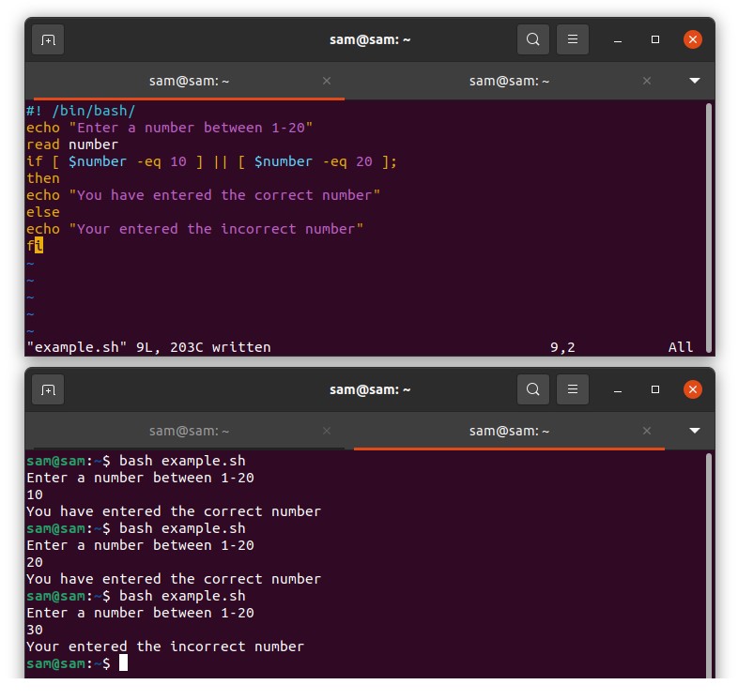
Task: Click the scrollbar of the top terminal
Action: pos(709,228)
